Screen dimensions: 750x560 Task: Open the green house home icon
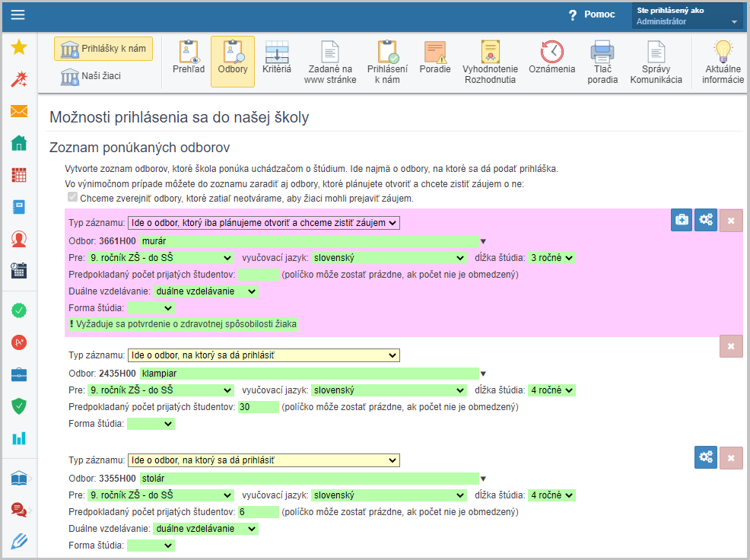(x=19, y=142)
